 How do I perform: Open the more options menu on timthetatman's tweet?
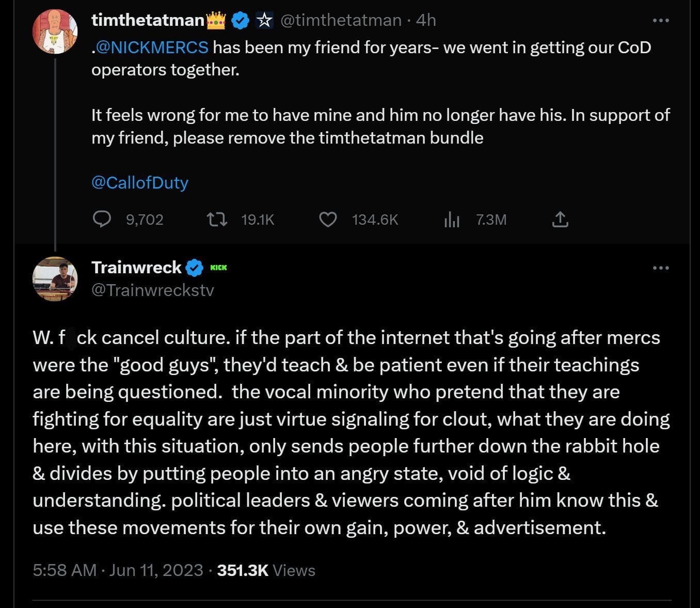(x=661, y=20)
